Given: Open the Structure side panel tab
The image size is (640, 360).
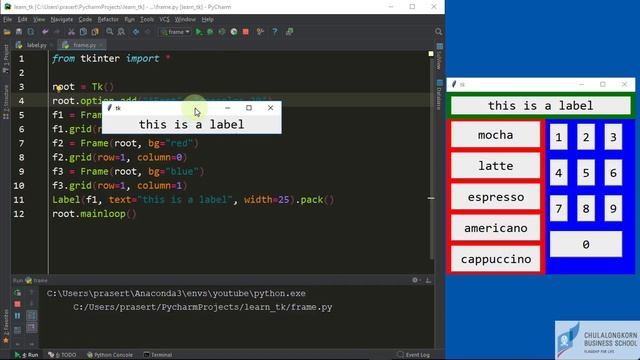Looking at the screenshot, I should (6, 102).
